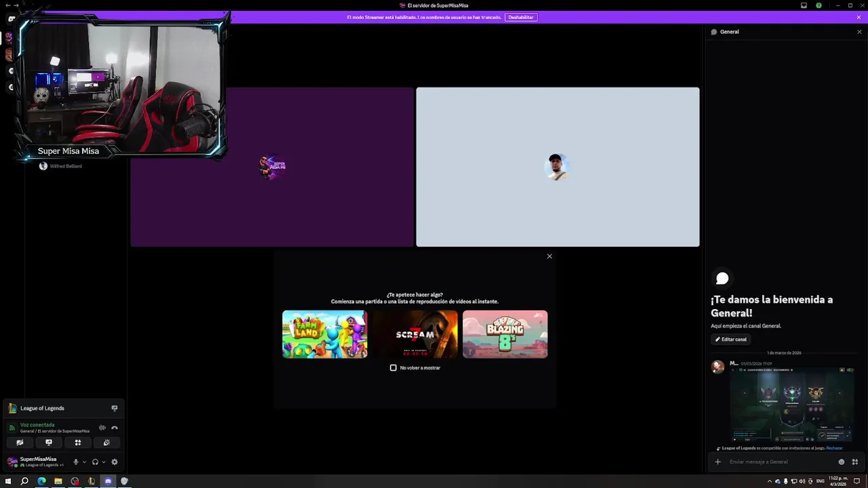
Task: Check the No volver a mostrar box
Action: click(393, 367)
